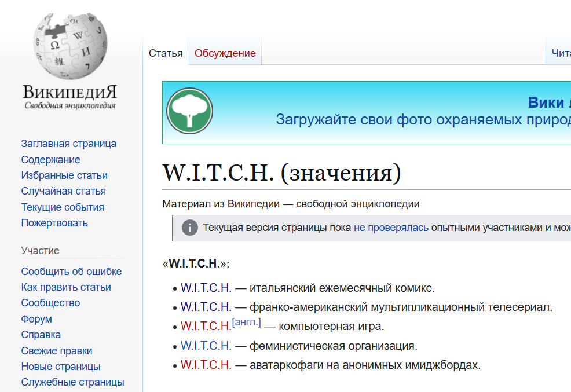Click text 'Материал из Википедии'

[221, 204]
